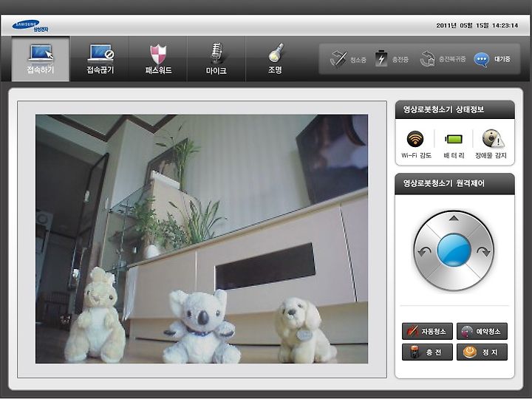Click the 장애물 감지 obstacle detection icon

pyautogui.click(x=493, y=139)
